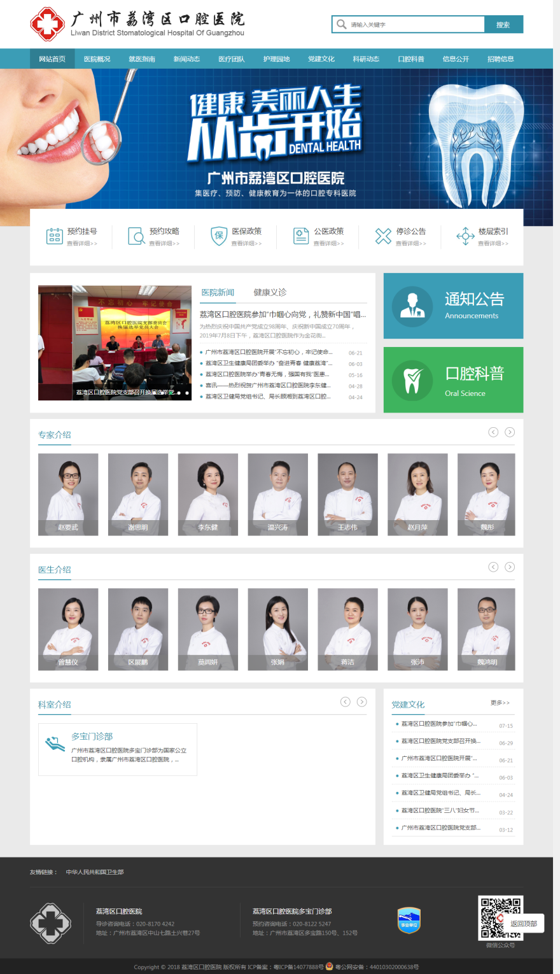The width and height of the screenshot is (560, 974).
Task: Open 医疗团队 menu item
Action: [232, 59]
